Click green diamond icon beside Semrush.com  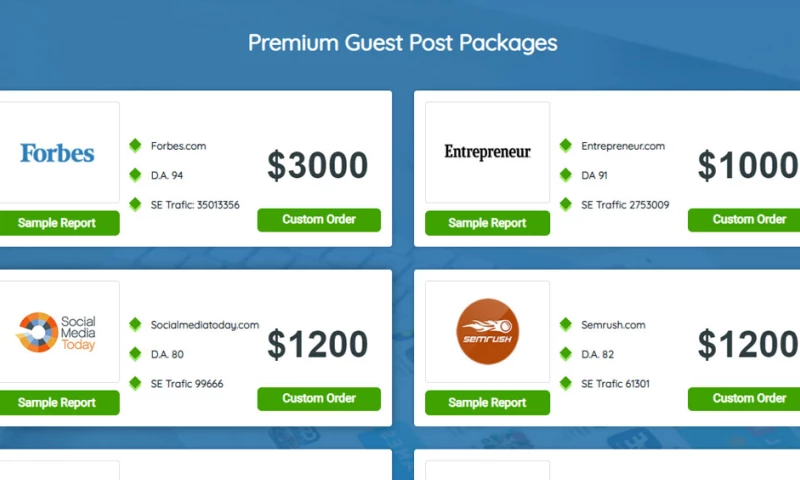click(x=566, y=325)
